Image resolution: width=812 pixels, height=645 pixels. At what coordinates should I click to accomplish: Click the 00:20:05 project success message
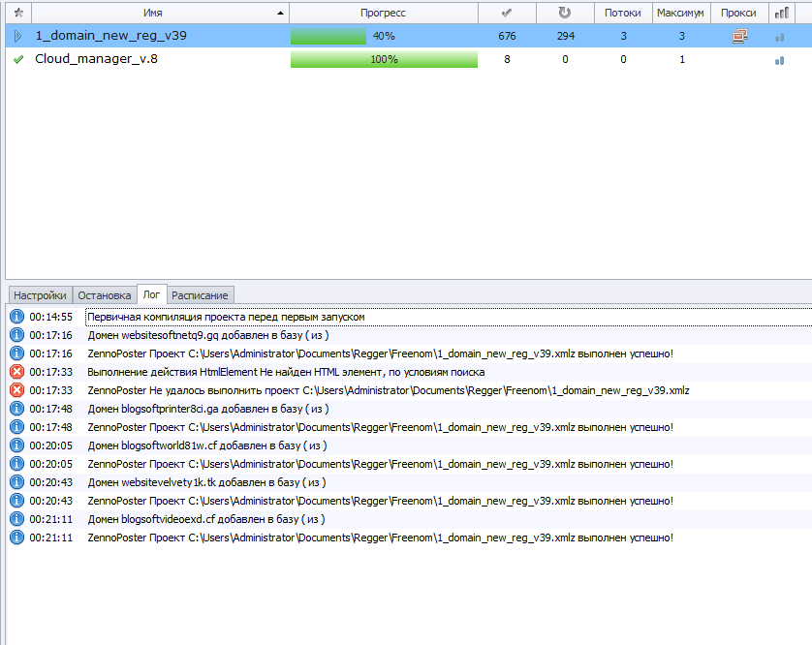[380, 464]
